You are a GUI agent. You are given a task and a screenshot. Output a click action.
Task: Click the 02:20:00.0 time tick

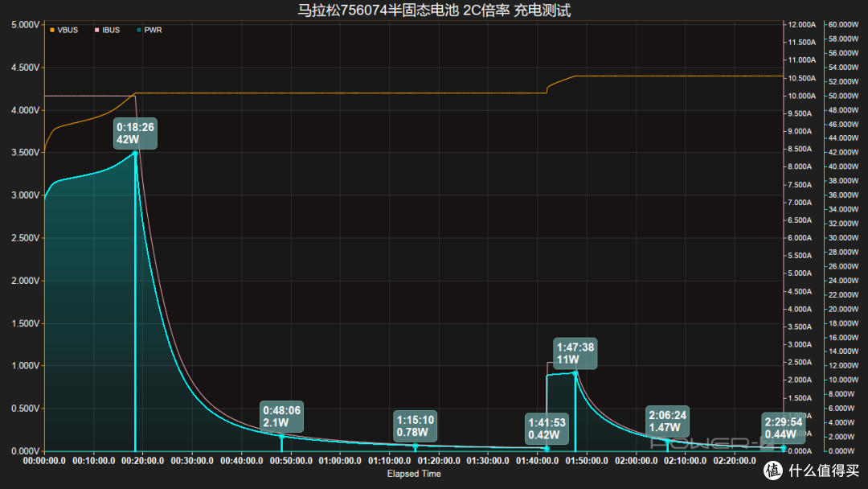(x=734, y=461)
